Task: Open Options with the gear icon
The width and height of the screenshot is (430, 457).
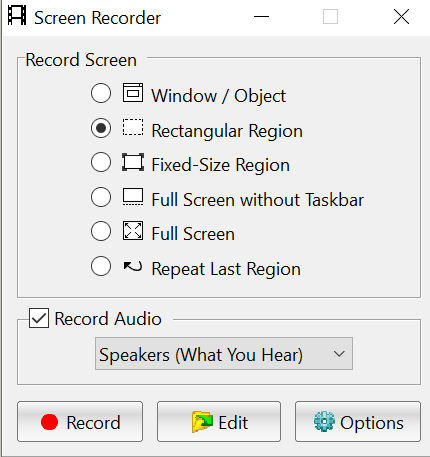Action: (358, 422)
